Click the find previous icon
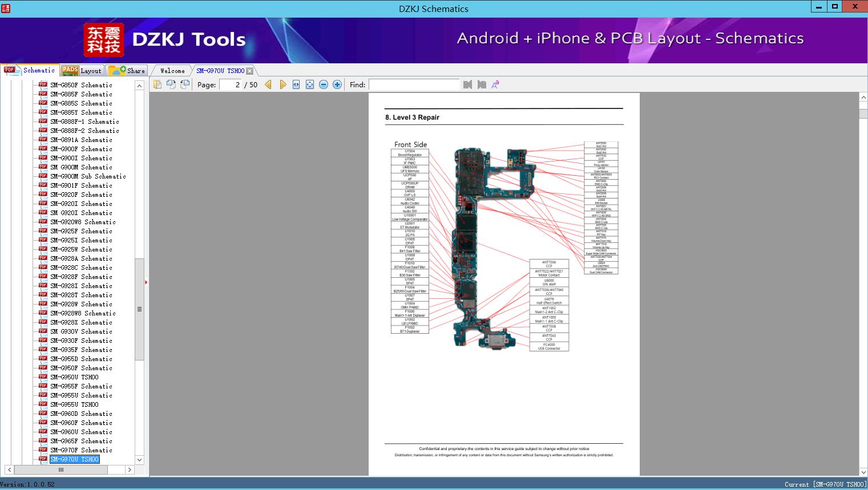 pos(468,84)
